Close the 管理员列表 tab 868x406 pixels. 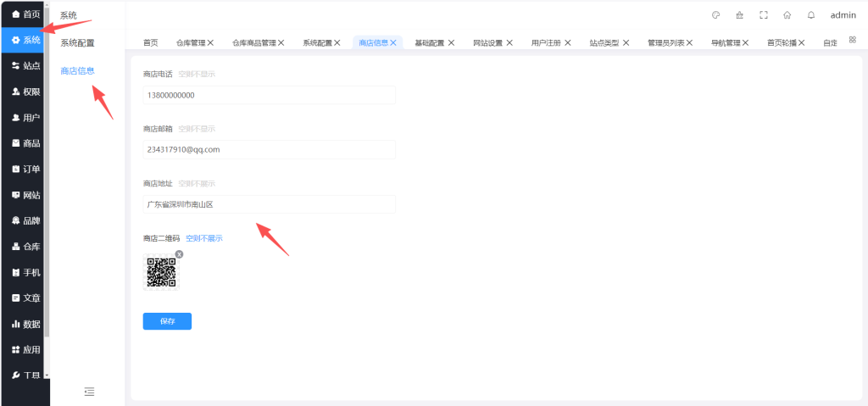pyautogui.click(x=689, y=42)
